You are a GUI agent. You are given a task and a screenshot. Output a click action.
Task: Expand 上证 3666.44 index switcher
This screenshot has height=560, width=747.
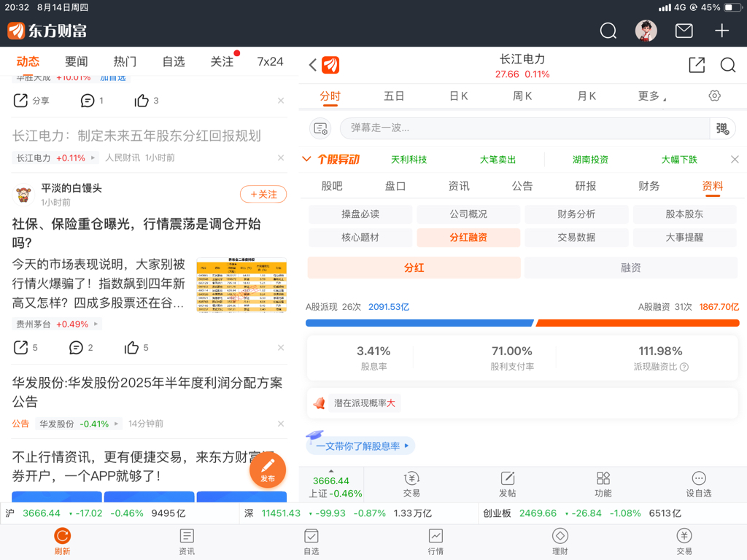click(331, 485)
